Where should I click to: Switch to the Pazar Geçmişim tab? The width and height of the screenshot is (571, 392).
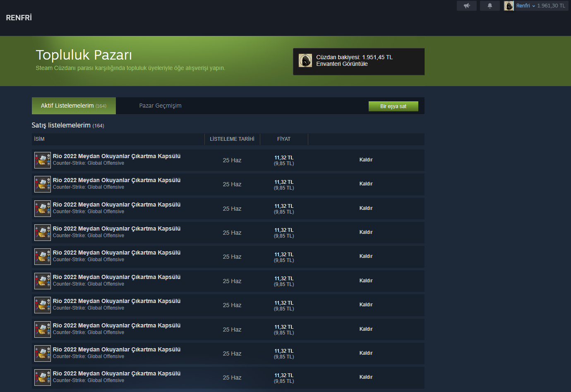pyautogui.click(x=160, y=106)
